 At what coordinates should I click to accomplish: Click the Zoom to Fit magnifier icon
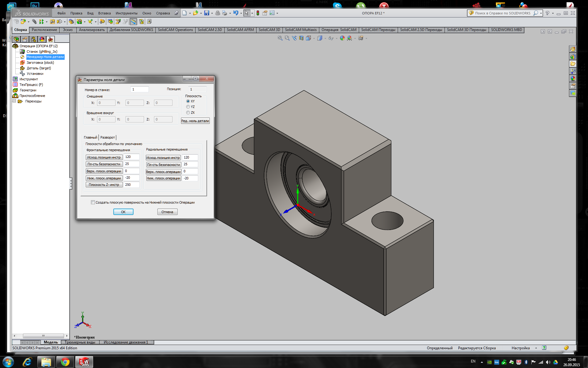coord(280,38)
